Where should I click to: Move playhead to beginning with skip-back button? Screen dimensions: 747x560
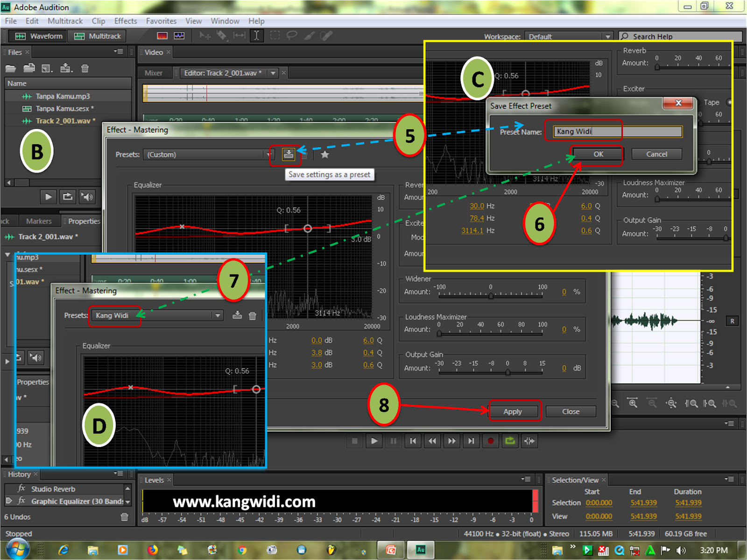tap(413, 441)
